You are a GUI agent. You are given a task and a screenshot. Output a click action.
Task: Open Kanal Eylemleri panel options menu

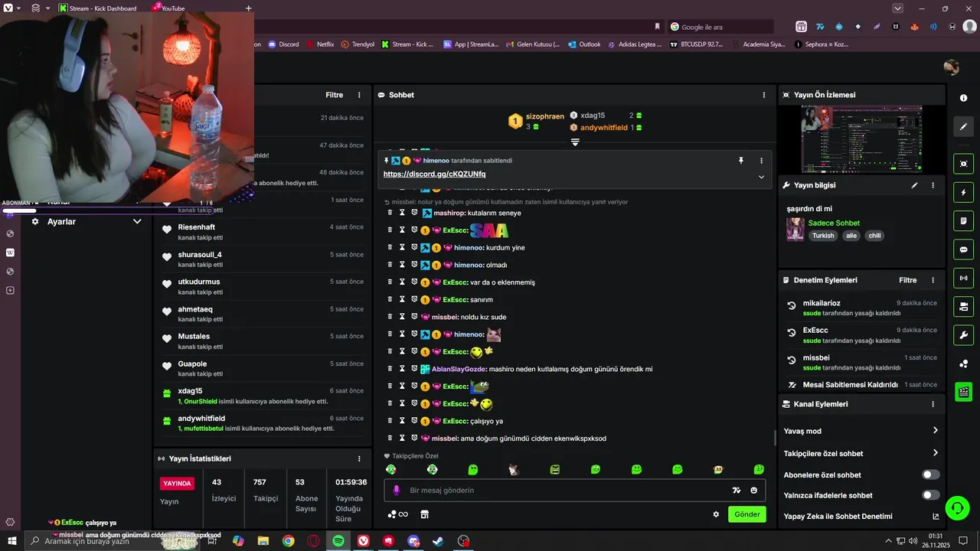click(x=933, y=404)
